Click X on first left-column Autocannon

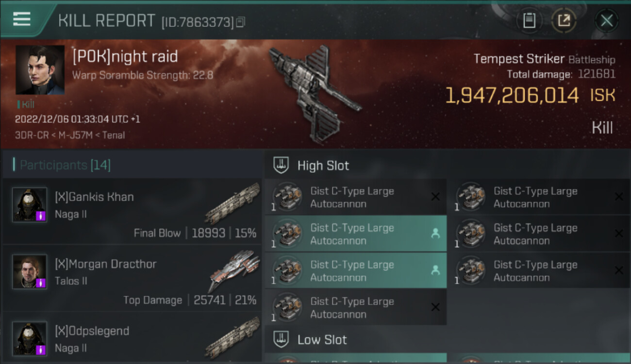tap(435, 197)
